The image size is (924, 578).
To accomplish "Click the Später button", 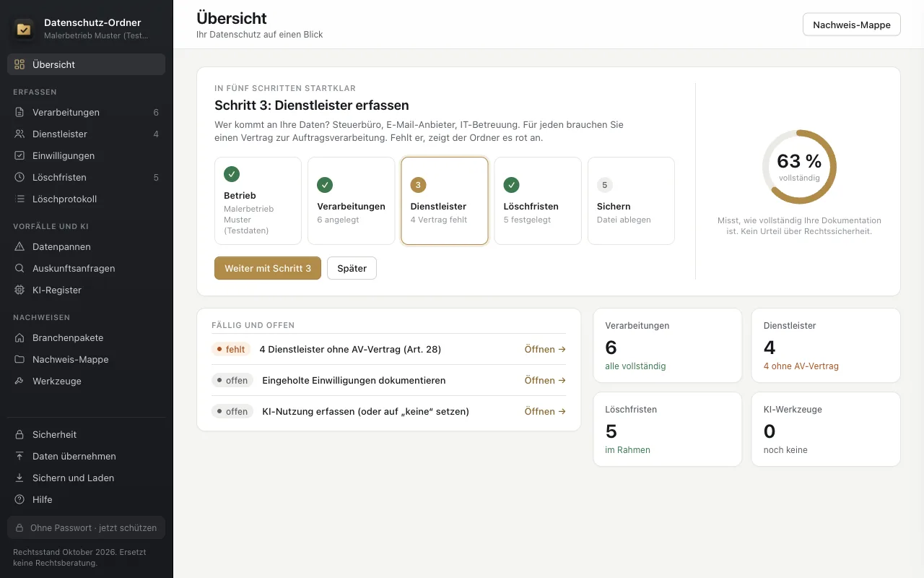I will point(352,268).
